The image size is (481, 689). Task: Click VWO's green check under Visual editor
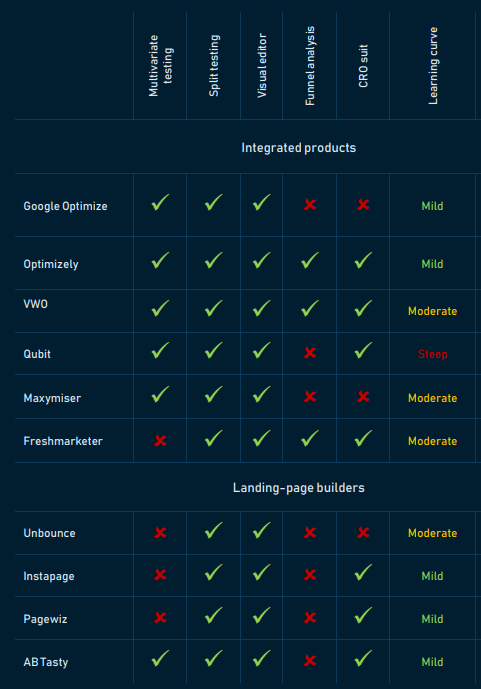point(262,308)
